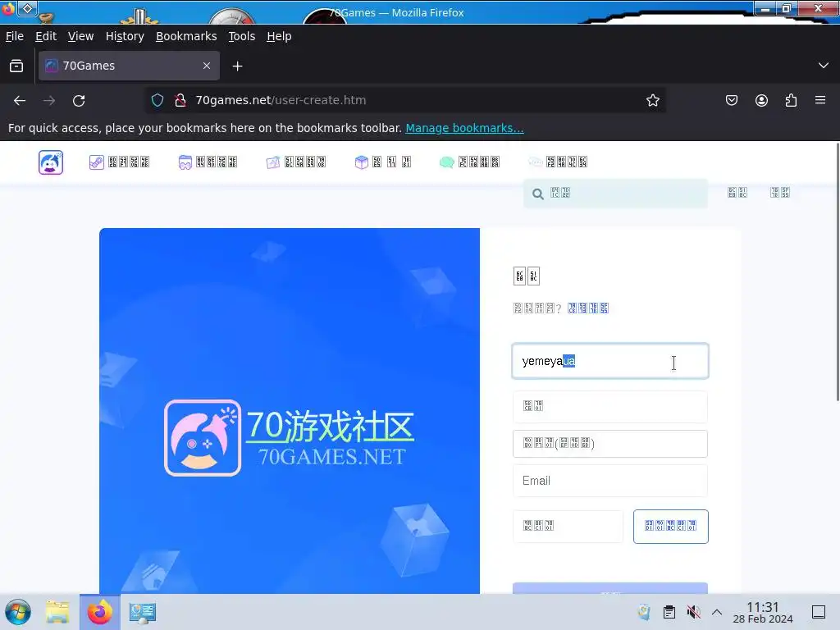The width and height of the screenshot is (840, 630).
Task: Expand the list all tabs chevron
Action: [824, 66]
